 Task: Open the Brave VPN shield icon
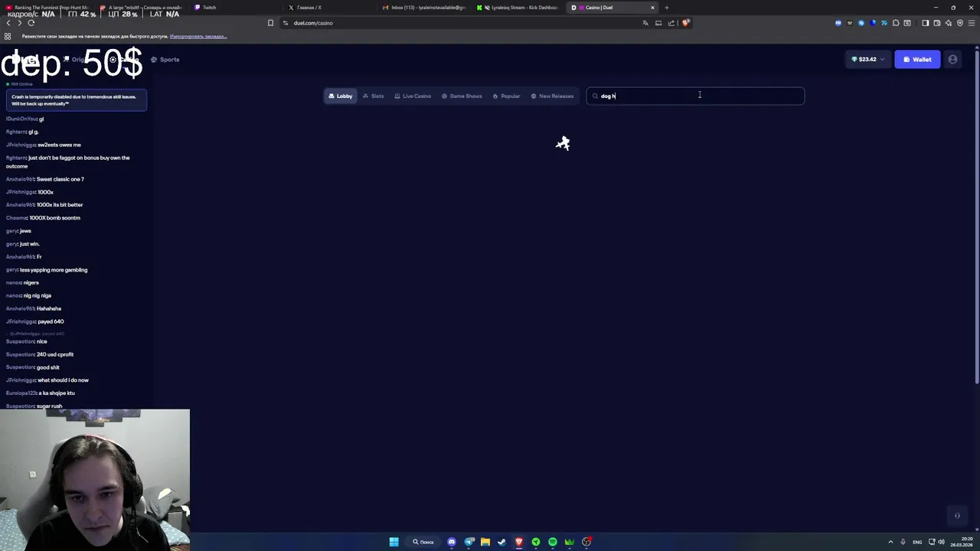point(959,23)
